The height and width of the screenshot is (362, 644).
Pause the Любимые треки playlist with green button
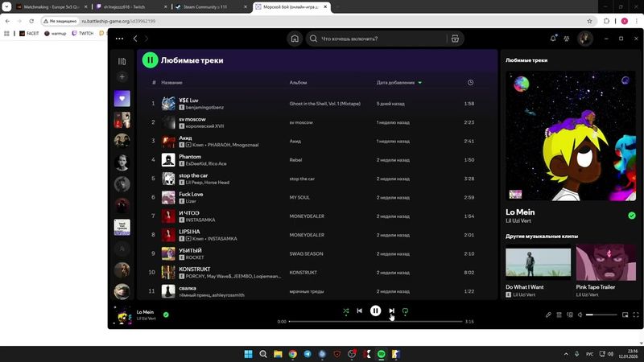coord(151,60)
